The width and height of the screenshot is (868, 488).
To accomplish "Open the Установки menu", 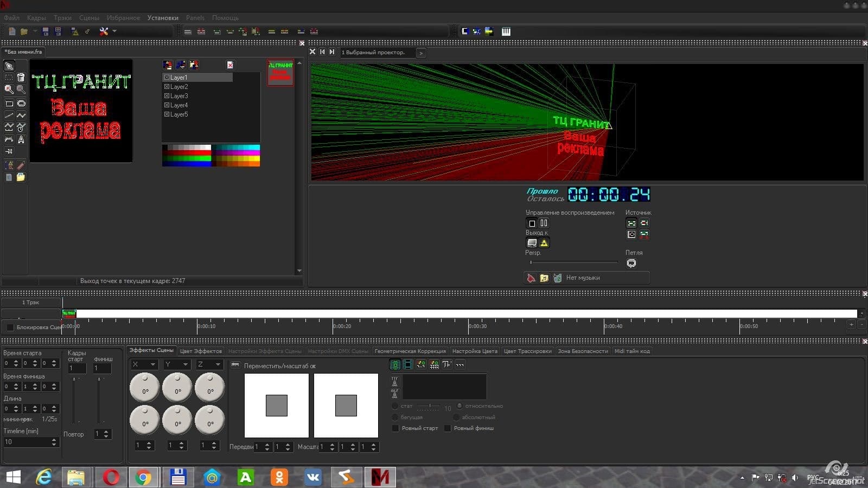I will (x=163, y=18).
